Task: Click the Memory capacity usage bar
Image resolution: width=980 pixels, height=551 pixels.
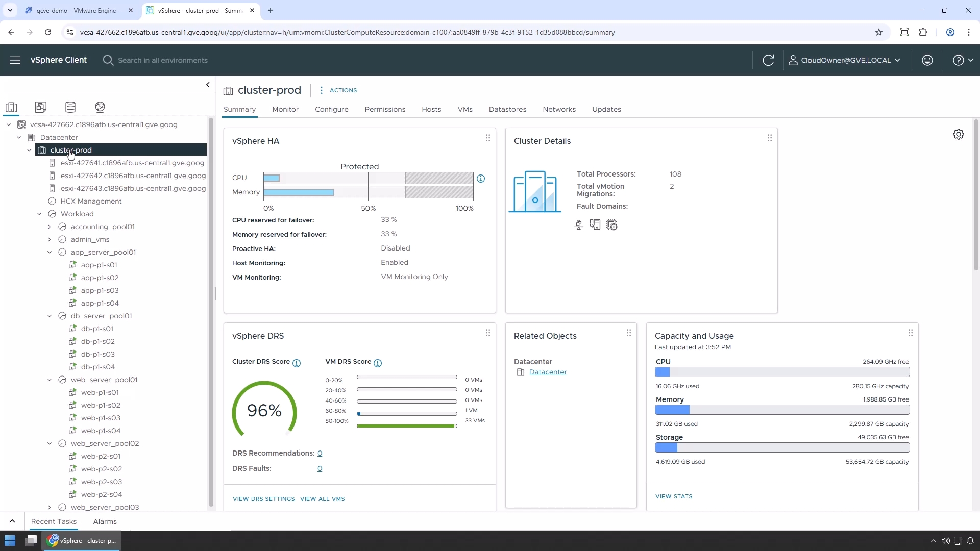Action: (782, 410)
